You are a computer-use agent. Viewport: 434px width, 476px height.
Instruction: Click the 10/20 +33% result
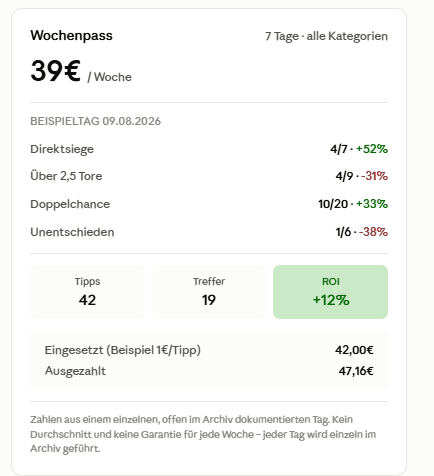point(353,204)
